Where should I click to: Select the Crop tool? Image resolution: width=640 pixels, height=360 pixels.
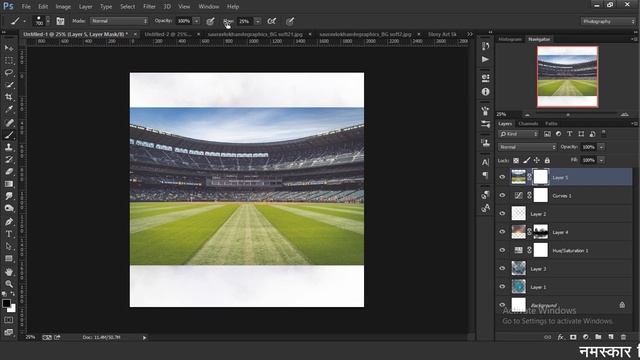coord(9,97)
